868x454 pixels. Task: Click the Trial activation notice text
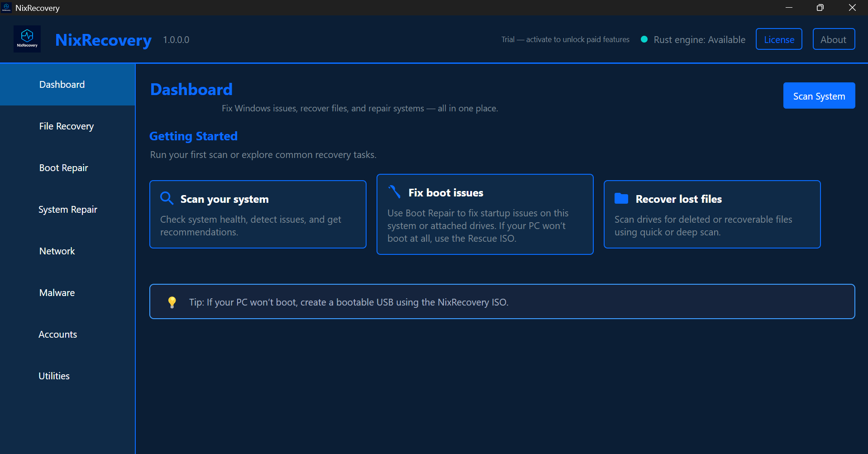pos(565,40)
